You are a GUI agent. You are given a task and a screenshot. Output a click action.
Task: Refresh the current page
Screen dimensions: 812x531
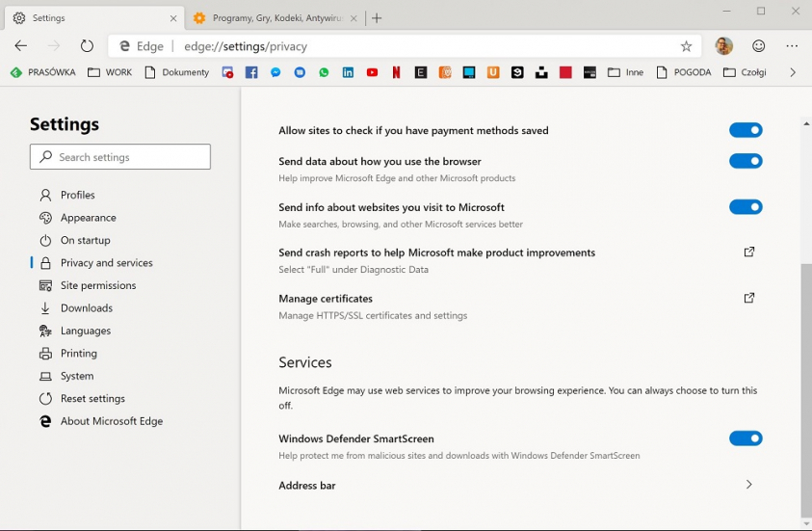pos(87,46)
